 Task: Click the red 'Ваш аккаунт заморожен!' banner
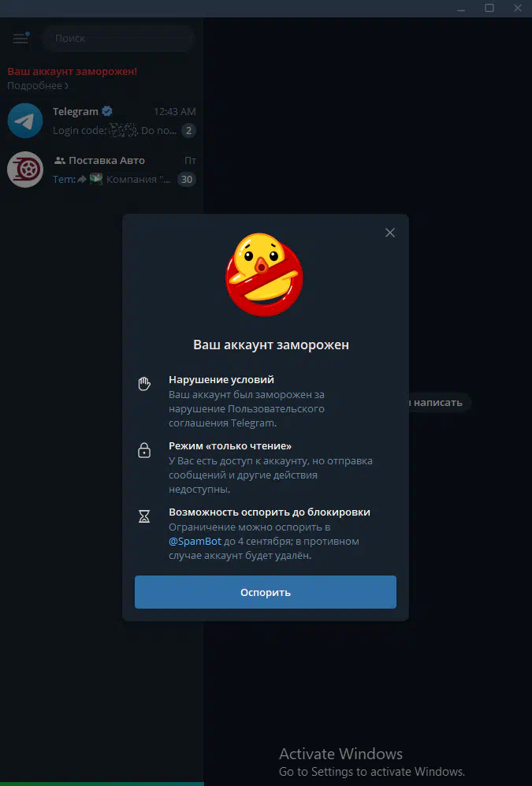(73, 71)
